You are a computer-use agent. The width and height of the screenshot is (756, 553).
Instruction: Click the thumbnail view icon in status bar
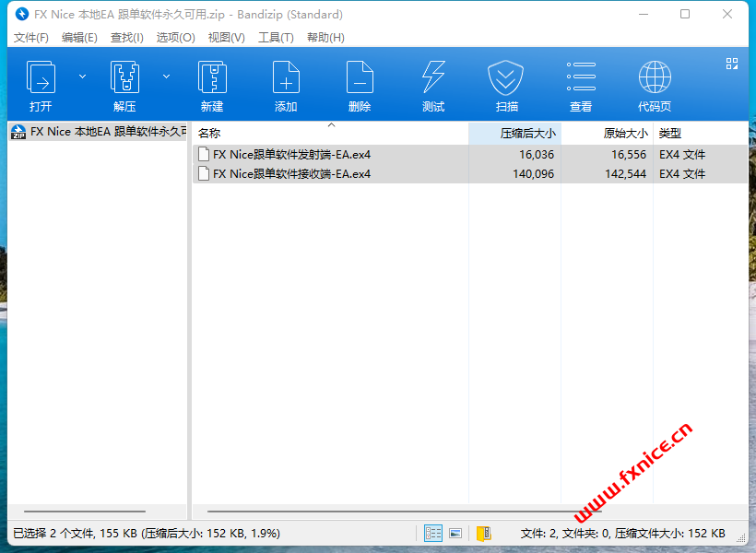[x=455, y=533]
